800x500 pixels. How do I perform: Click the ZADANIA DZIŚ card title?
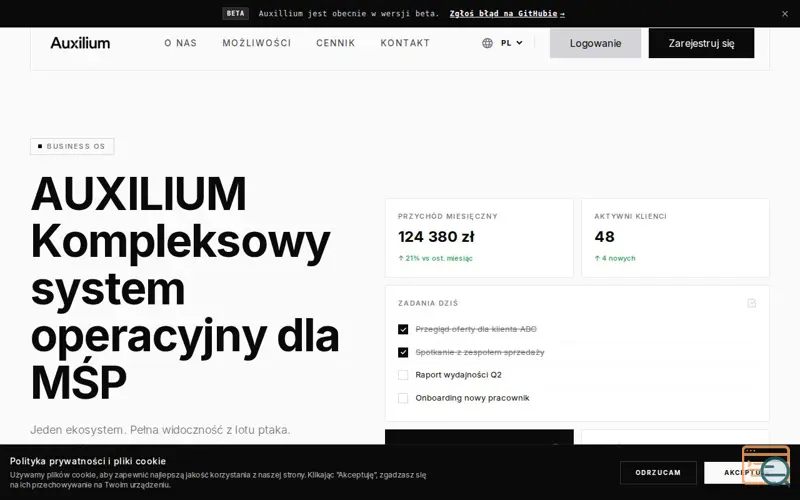(x=428, y=303)
